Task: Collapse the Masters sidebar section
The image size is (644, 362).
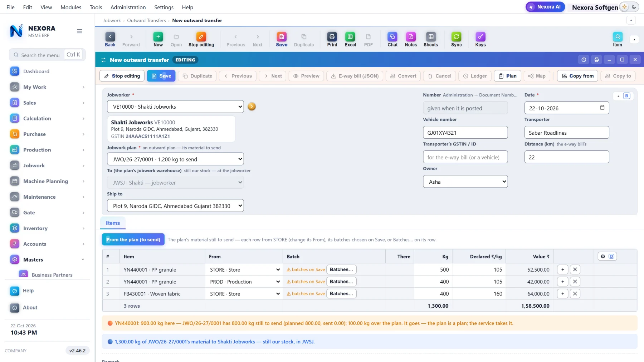Action: coord(47,259)
